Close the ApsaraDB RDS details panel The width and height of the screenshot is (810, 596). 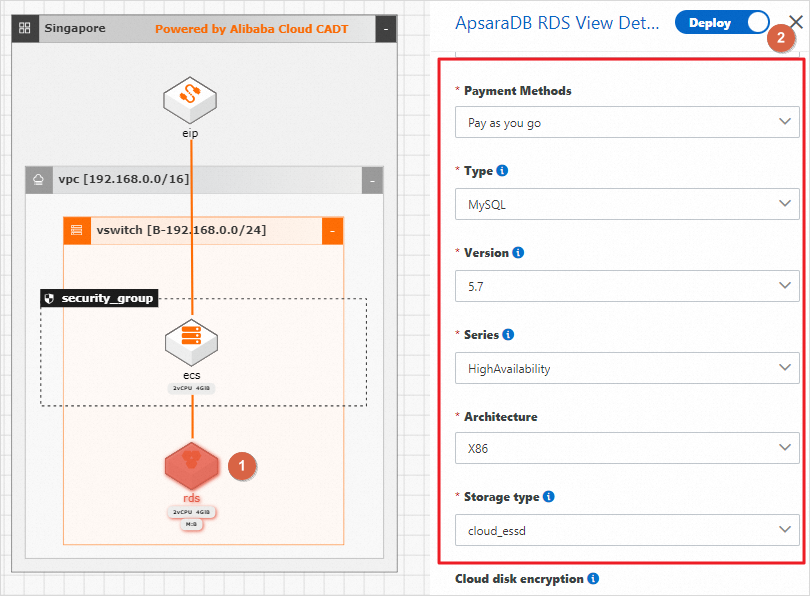coord(796,22)
